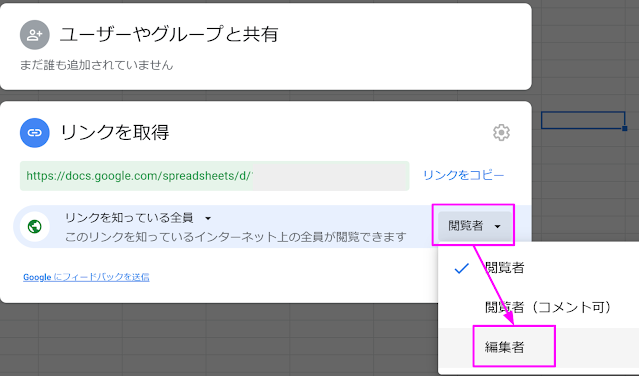Open the リンクを知っている全員 access dropdown
The height and width of the screenshot is (376, 639).
[x=138, y=218]
